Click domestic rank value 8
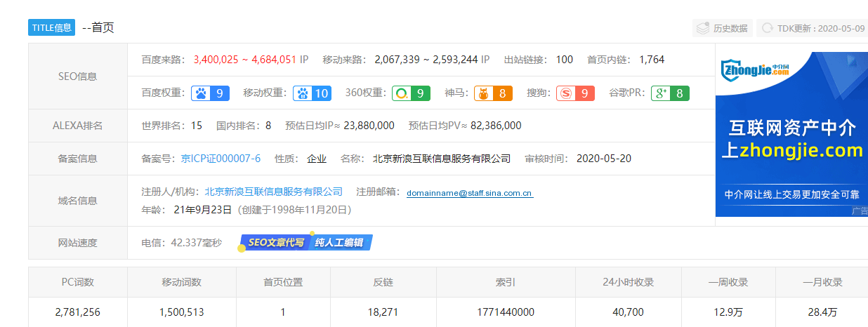868x327 pixels. point(268,126)
